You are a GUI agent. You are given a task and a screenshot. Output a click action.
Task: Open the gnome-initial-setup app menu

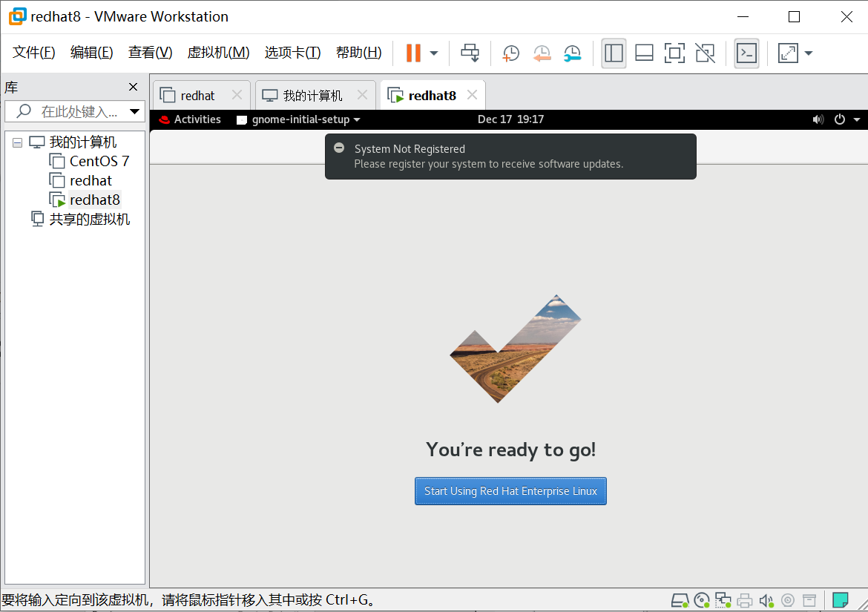pyautogui.click(x=299, y=119)
